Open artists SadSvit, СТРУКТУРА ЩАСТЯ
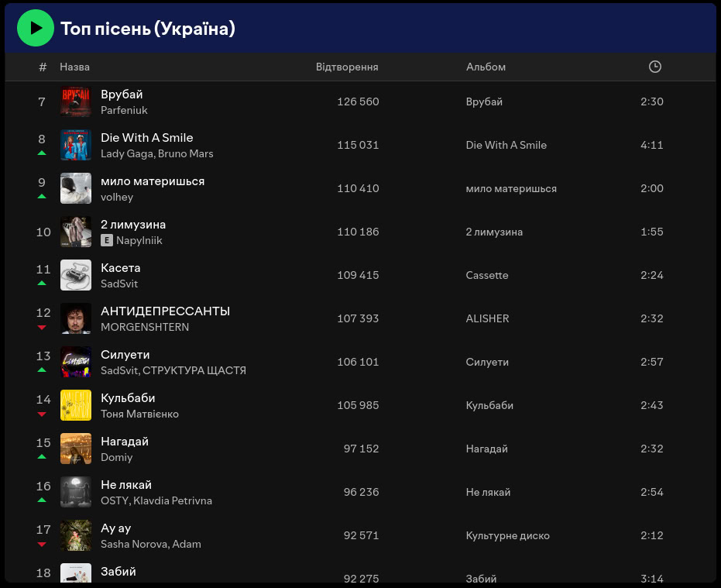This screenshot has height=588, width=721. 173,370
